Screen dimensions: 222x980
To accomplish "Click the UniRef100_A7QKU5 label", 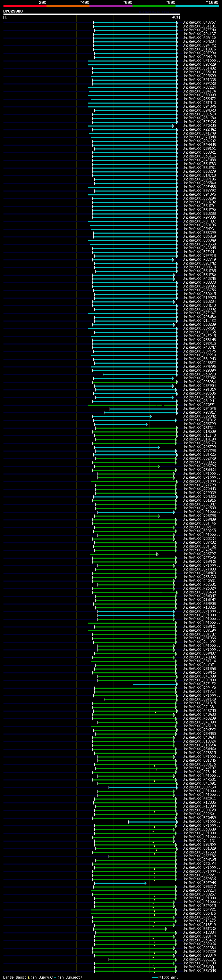I will 199,125.
